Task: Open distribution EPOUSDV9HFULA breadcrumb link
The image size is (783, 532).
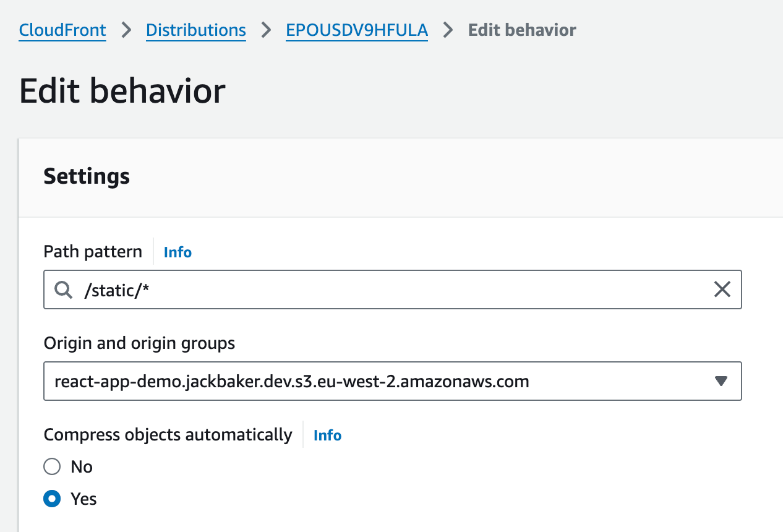Action: click(357, 30)
